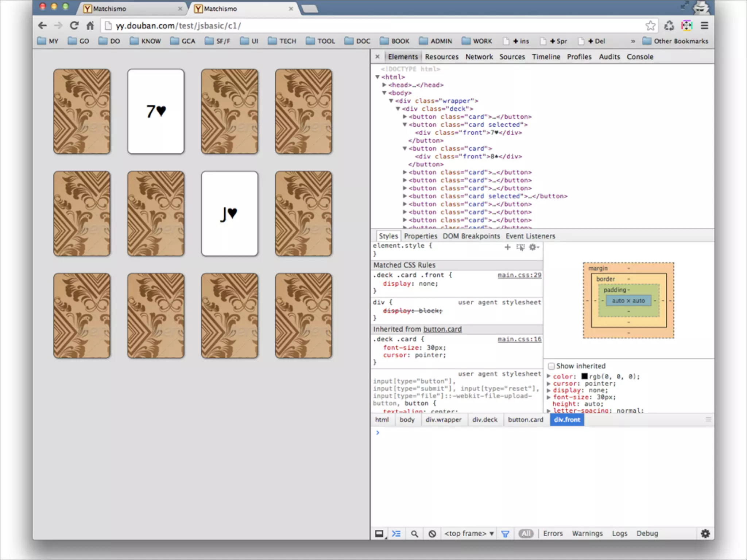Go back with the browser back arrow
This screenshot has width=747, height=560.
click(42, 26)
